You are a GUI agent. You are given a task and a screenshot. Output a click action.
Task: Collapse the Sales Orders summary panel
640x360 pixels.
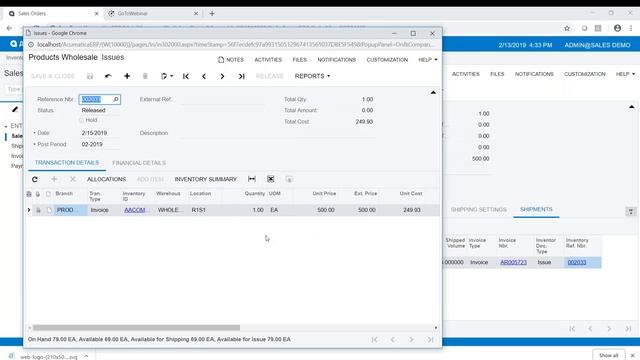pyautogui.click(x=631, y=107)
